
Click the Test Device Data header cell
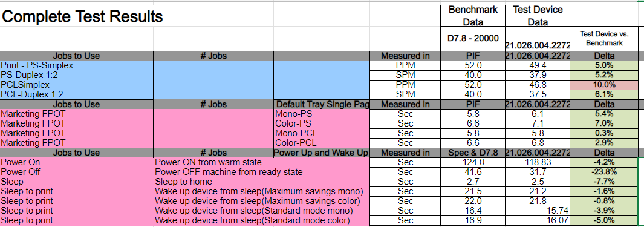tap(538, 16)
